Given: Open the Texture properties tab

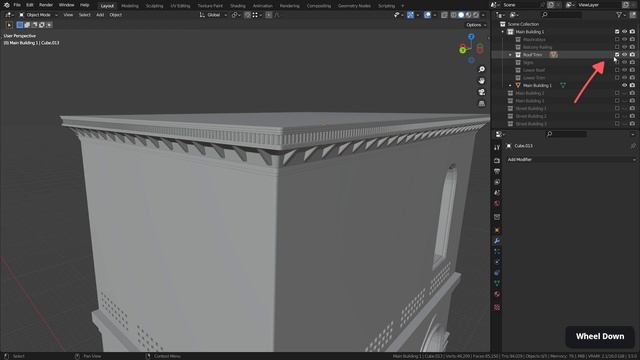Looking at the screenshot, I should tap(497, 307).
